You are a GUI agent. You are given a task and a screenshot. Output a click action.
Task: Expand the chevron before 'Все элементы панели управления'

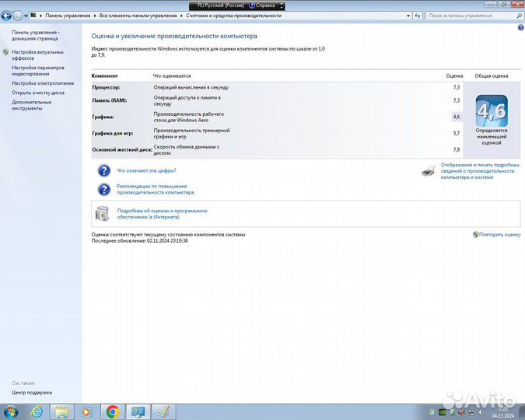coord(95,16)
